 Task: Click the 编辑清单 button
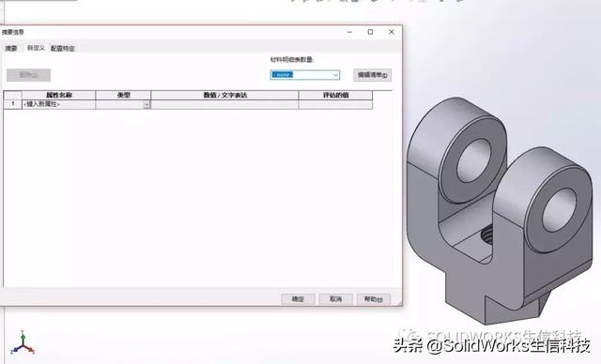coord(372,75)
